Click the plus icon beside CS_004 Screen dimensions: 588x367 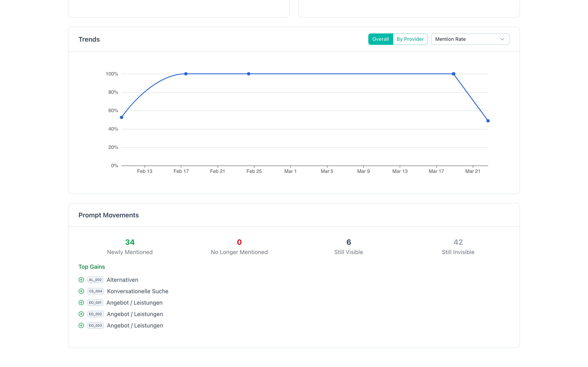pos(81,291)
